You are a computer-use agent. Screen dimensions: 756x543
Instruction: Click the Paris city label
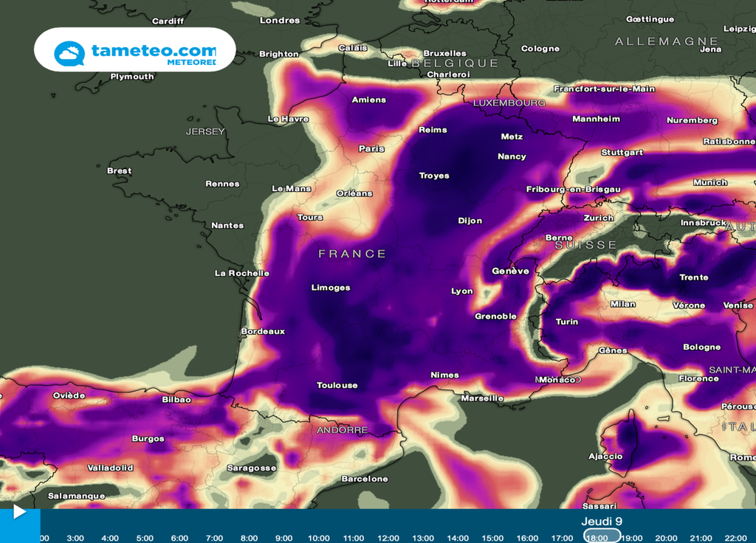pos(371,148)
